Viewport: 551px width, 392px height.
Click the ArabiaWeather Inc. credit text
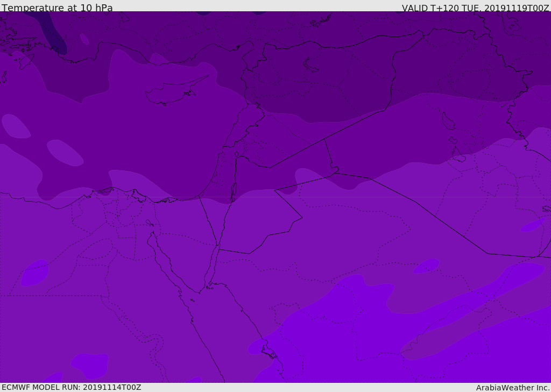pos(513,388)
